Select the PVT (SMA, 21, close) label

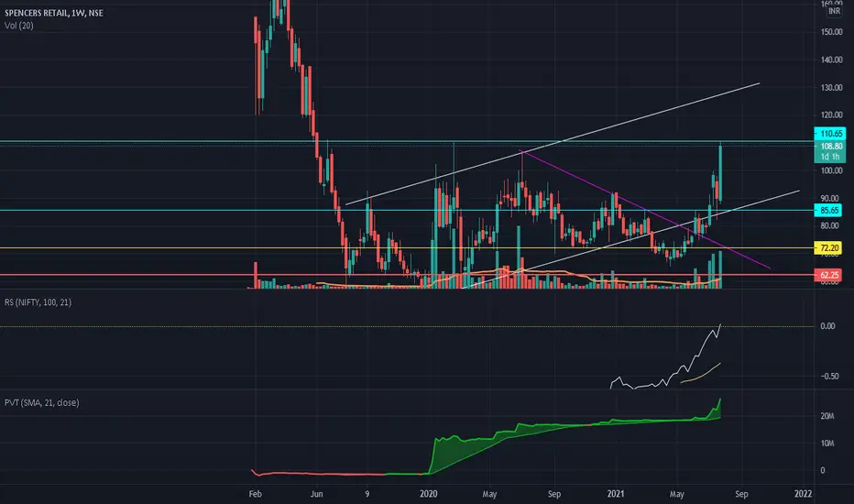click(x=42, y=402)
